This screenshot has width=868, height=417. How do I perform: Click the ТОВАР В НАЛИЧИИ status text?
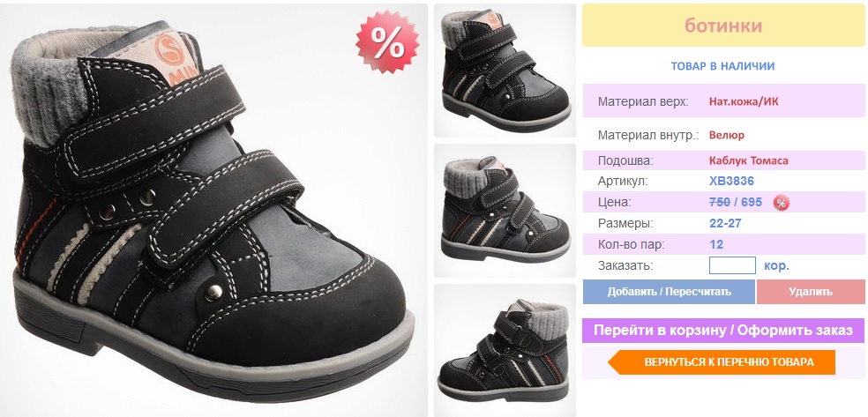(x=722, y=66)
